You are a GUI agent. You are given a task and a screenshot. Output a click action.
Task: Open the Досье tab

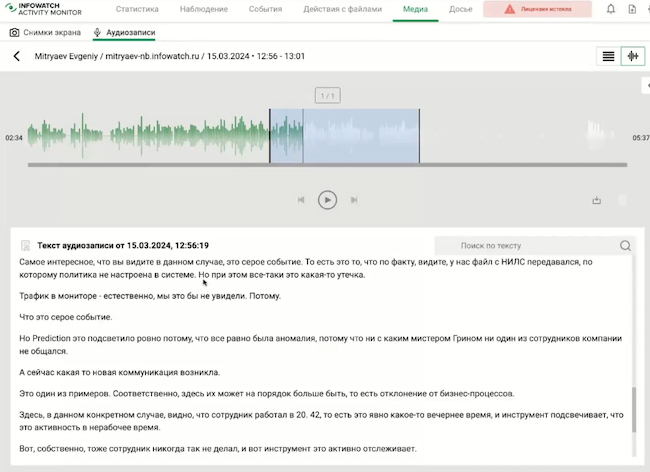click(461, 9)
